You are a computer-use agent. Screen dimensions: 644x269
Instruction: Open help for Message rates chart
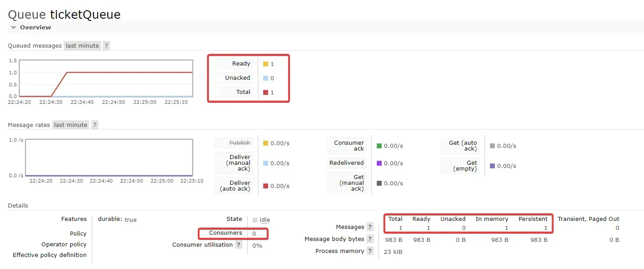94,125
